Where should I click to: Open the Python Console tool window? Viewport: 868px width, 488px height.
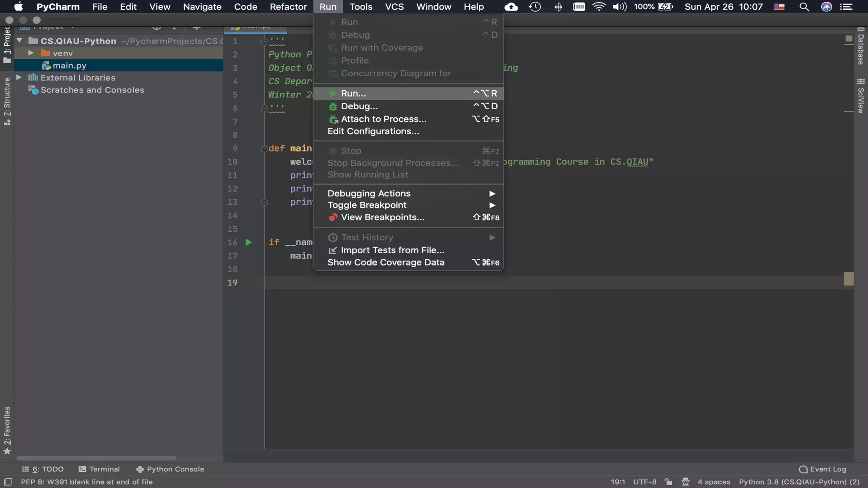[x=170, y=469]
